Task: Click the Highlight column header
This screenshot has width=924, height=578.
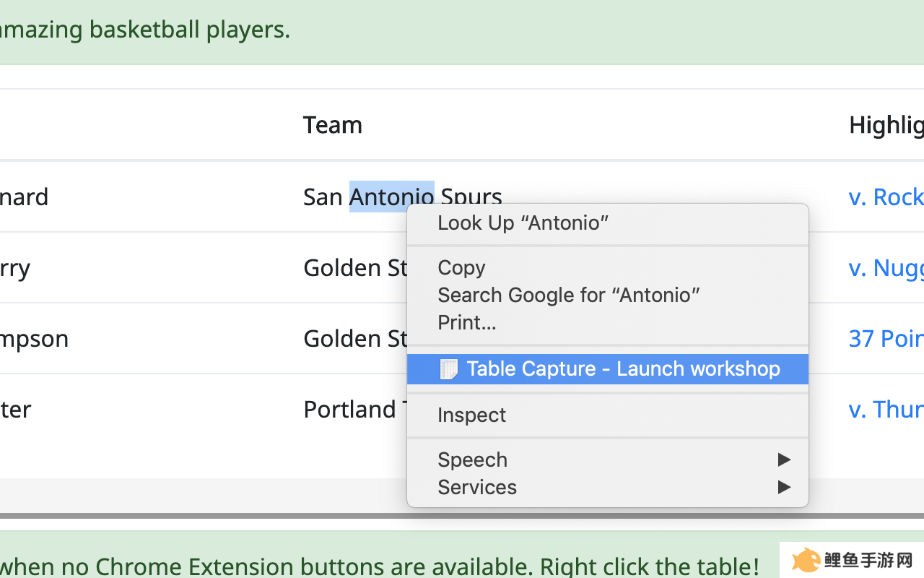Action: coord(886,125)
